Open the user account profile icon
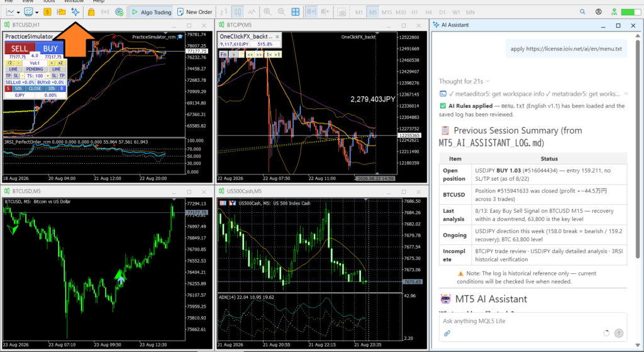The width and height of the screenshot is (644, 352). [x=599, y=12]
